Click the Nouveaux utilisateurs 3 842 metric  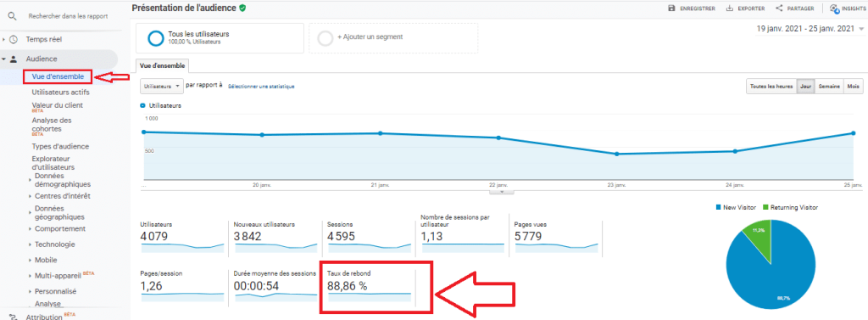(x=275, y=237)
